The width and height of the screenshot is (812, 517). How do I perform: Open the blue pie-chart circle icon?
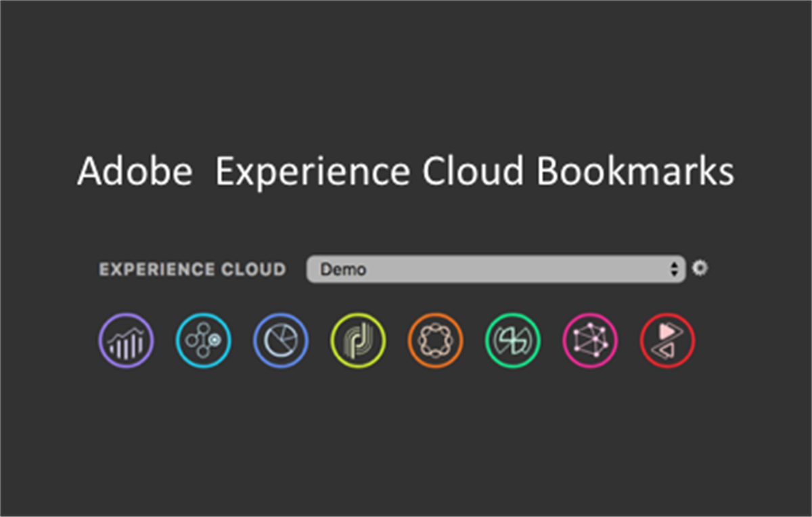[x=281, y=340]
